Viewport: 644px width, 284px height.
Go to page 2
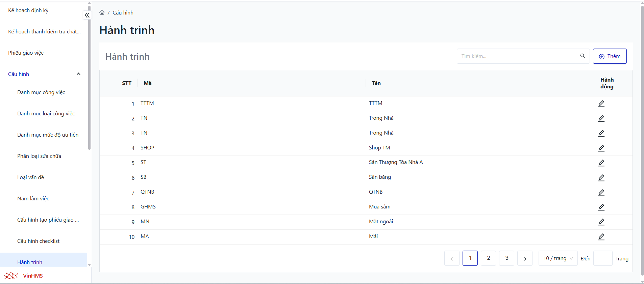[x=488, y=258]
